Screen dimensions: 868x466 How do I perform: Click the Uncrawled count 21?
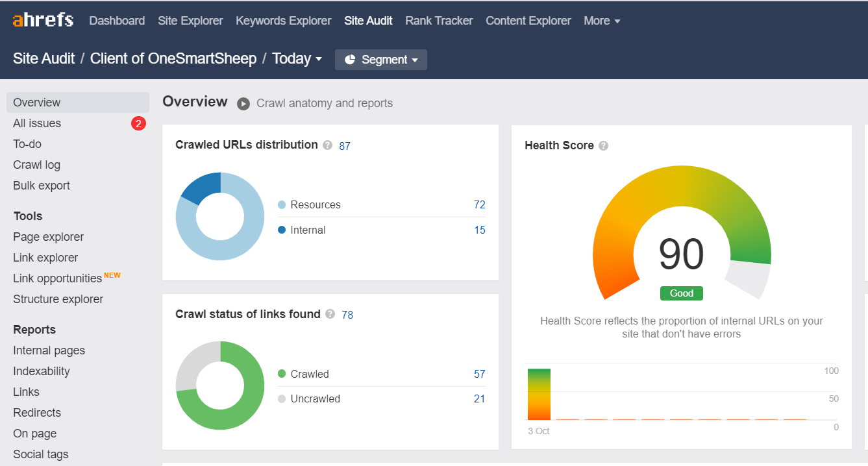(480, 399)
